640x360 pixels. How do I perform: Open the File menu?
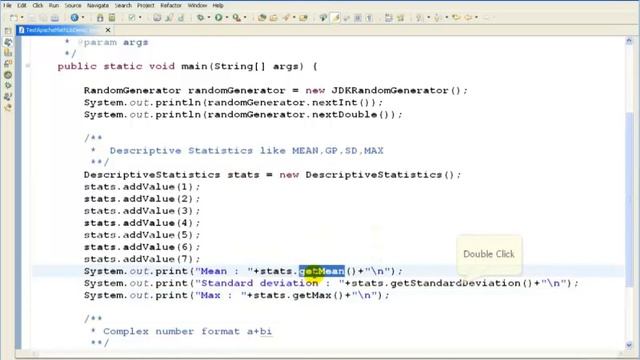pos(7,5)
